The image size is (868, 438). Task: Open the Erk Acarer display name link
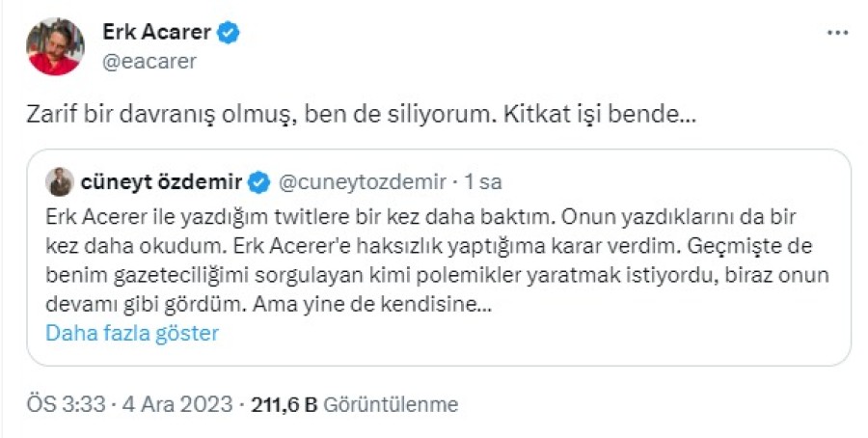pos(156,34)
